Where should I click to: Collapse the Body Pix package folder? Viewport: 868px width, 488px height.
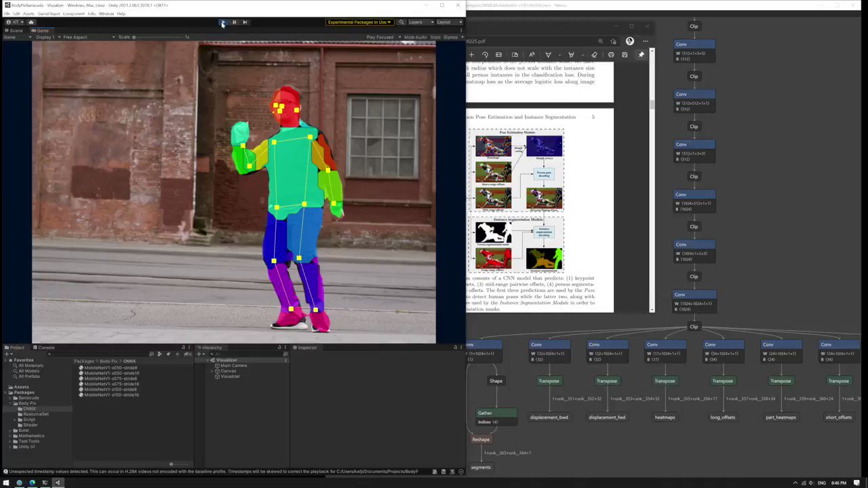point(10,403)
